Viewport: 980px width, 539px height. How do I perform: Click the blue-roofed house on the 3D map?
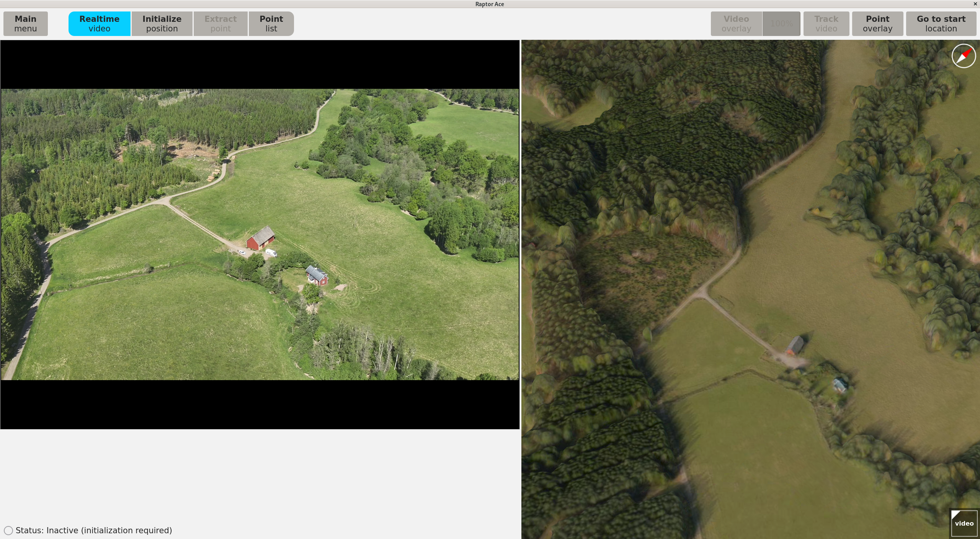pos(840,384)
